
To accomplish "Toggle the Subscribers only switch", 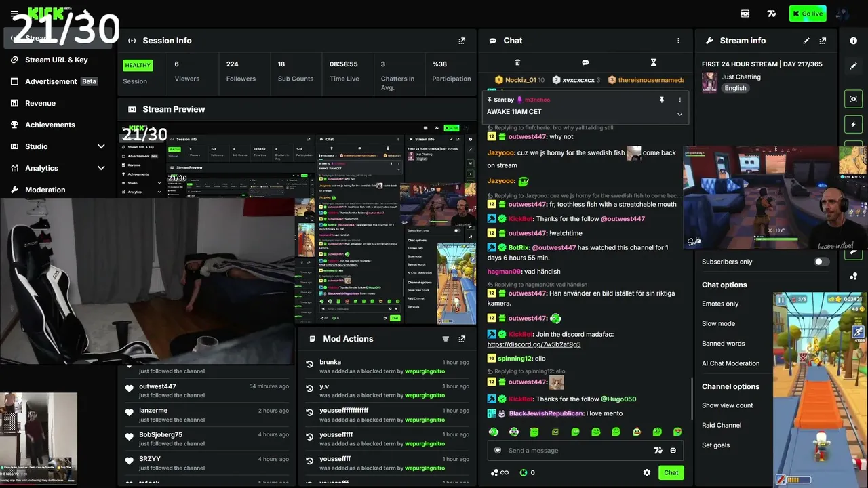I will [x=821, y=262].
